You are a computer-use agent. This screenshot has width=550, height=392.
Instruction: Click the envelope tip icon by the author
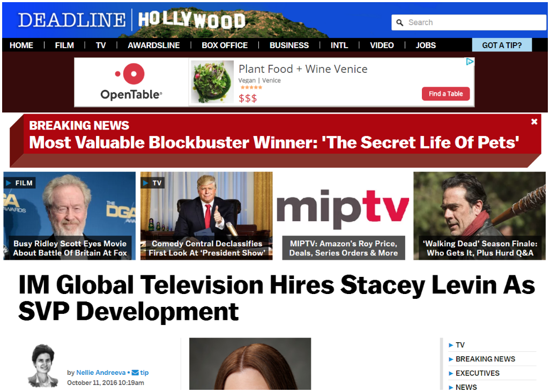tap(135, 372)
